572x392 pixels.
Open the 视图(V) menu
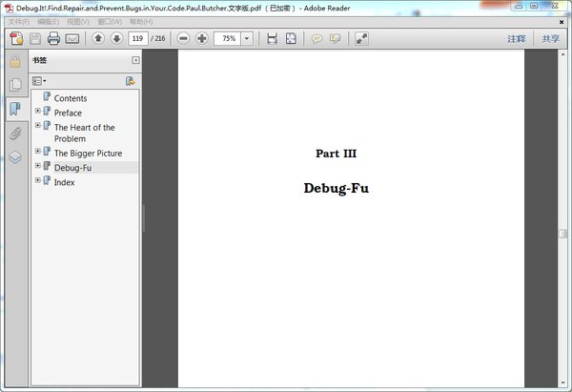tap(78, 22)
